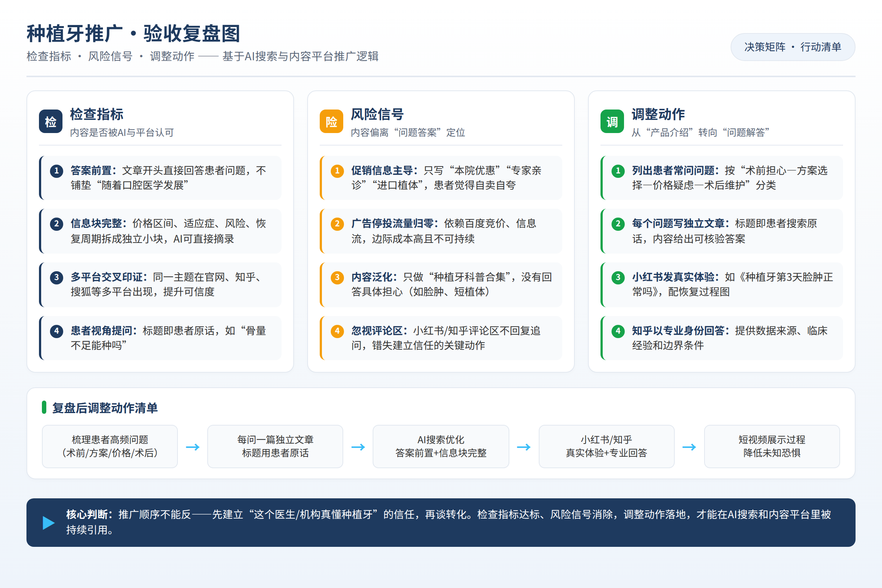This screenshot has height=588, width=882.
Task: Click number badge 3 beside 多平台交叉印证
Action: pyautogui.click(x=57, y=277)
